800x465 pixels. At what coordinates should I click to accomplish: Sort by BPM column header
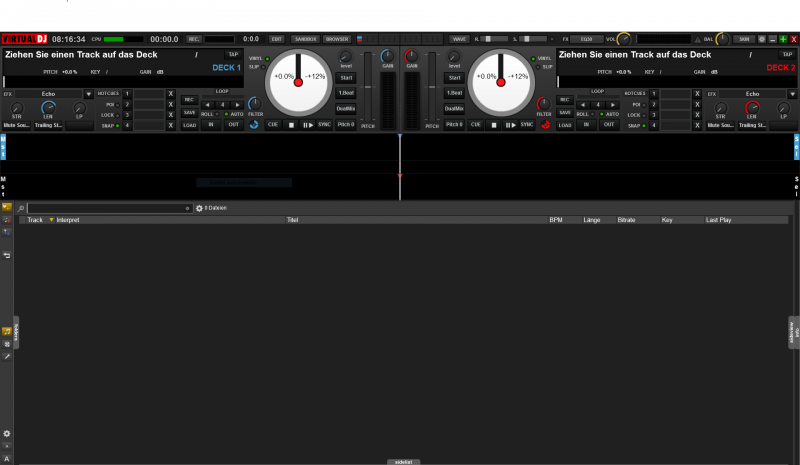pyautogui.click(x=556, y=220)
